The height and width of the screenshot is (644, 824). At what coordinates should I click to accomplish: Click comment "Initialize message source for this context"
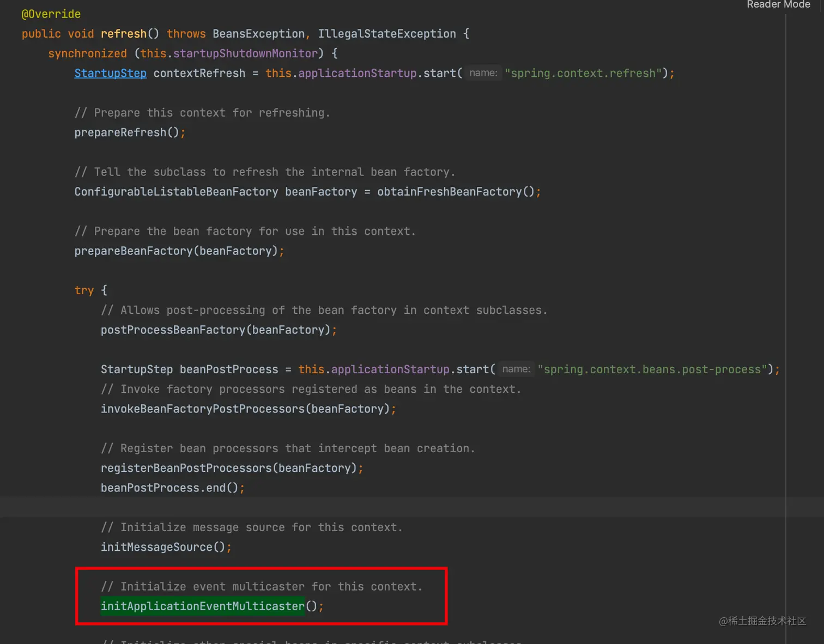pyautogui.click(x=252, y=527)
